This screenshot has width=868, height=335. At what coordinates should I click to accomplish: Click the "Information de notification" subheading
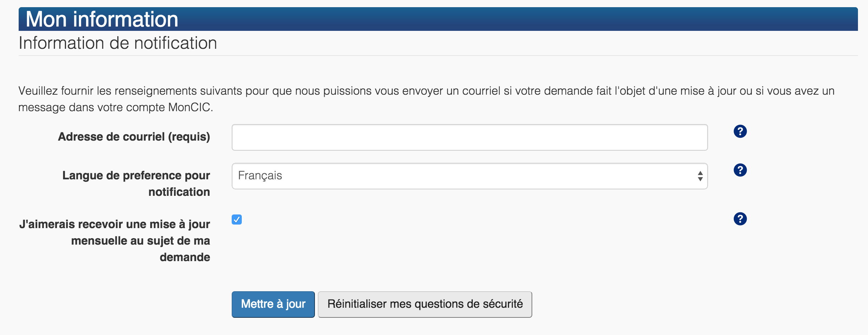pyautogui.click(x=118, y=43)
